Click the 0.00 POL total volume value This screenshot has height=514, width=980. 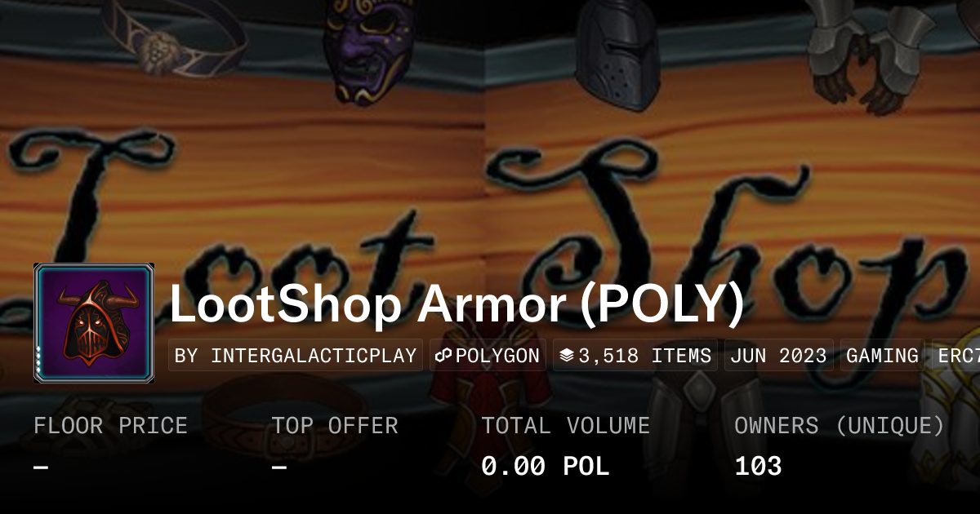point(545,466)
